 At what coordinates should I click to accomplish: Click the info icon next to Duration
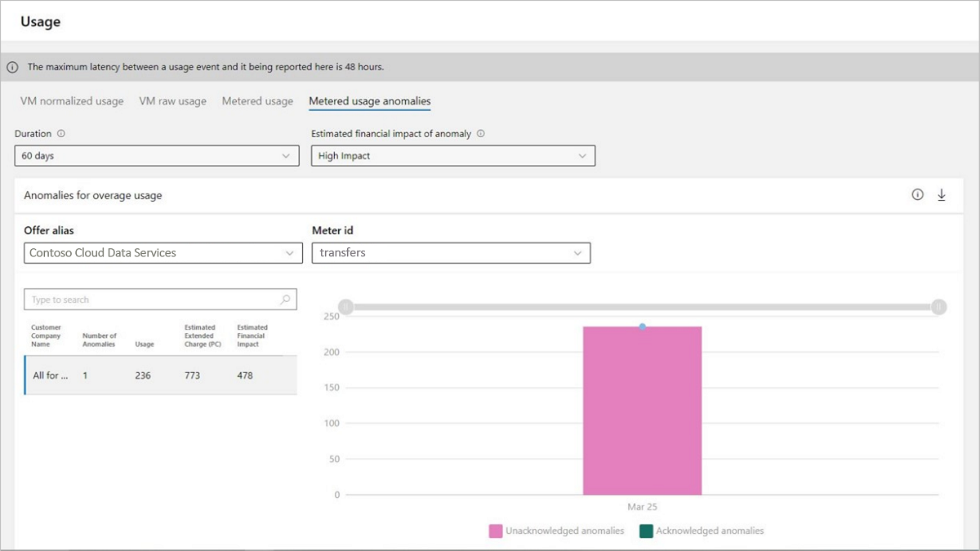tap(61, 134)
